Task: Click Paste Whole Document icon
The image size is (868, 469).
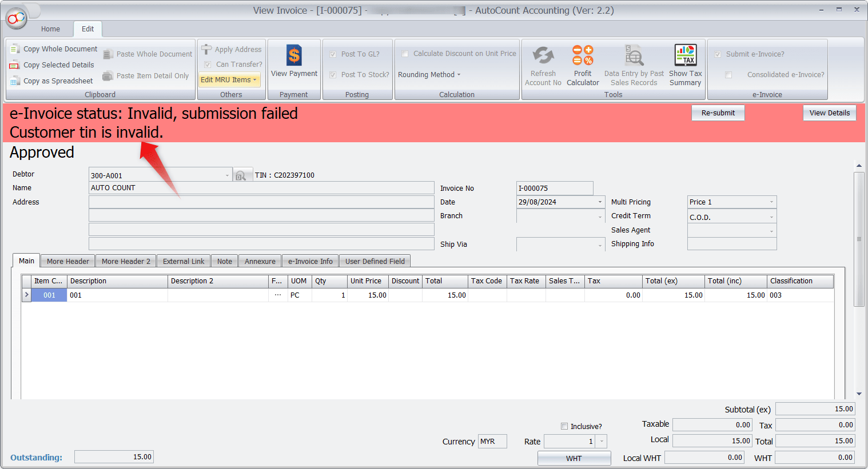Action: [x=108, y=54]
